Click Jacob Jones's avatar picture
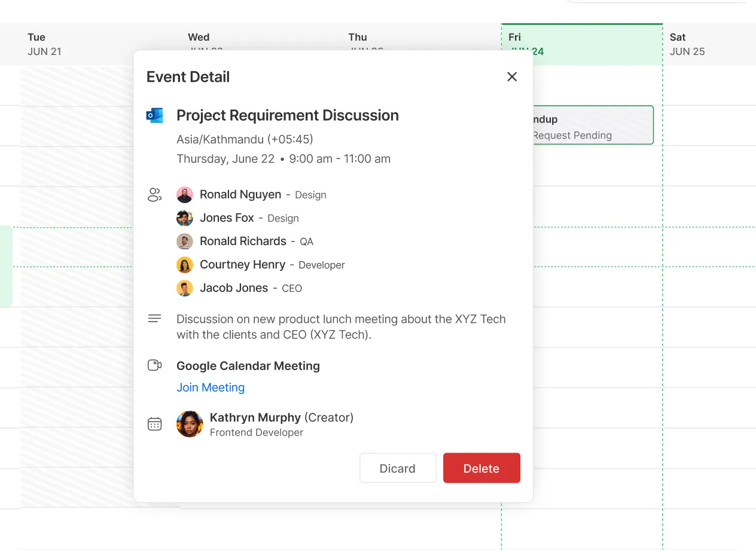Viewport: 756px width, 550px height. 185,288
